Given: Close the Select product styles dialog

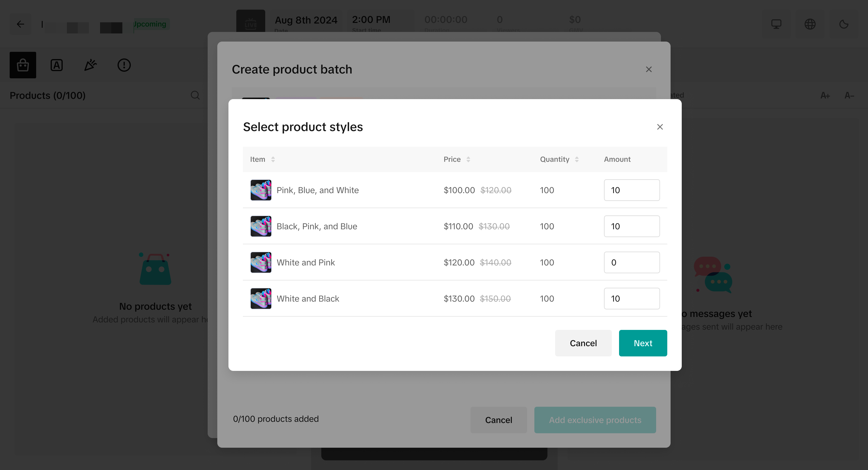Looking at the screenshot, I should [660, 127].
